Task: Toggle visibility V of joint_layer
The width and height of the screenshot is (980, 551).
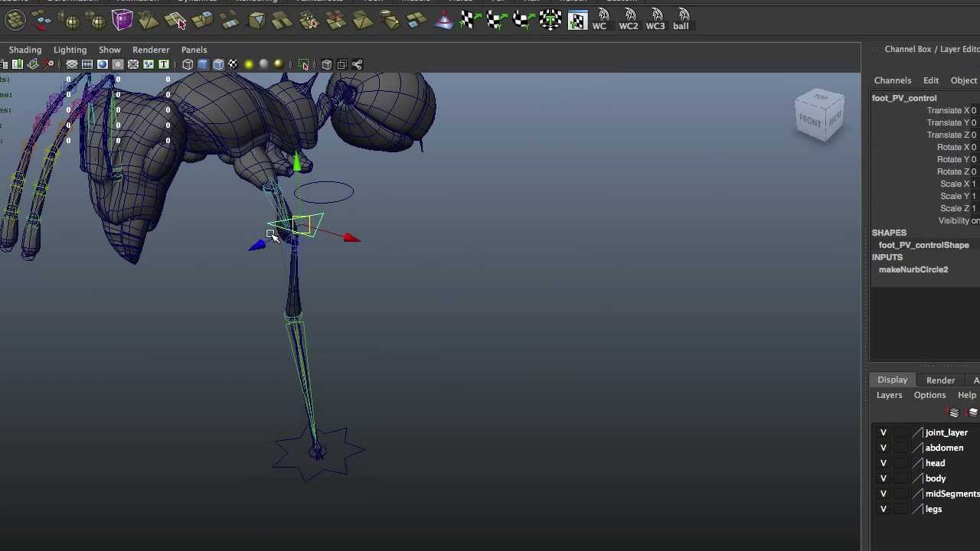Action: tap(884, 432)
